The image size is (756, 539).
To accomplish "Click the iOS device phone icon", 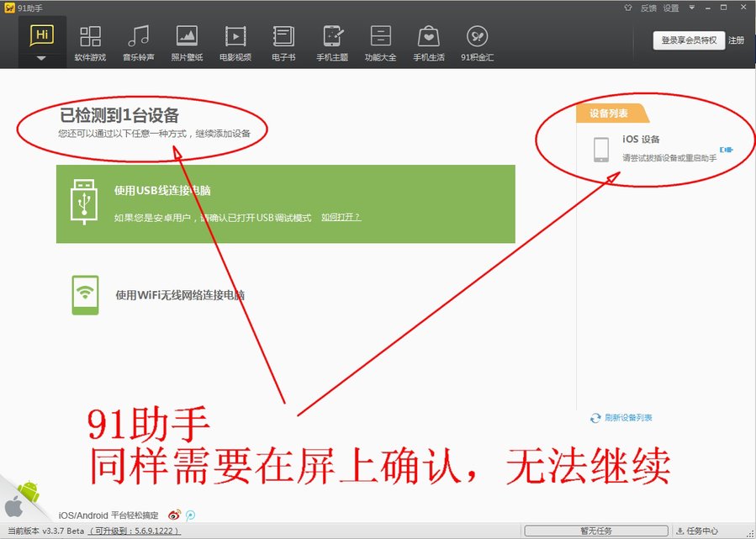I will [601, 150].
